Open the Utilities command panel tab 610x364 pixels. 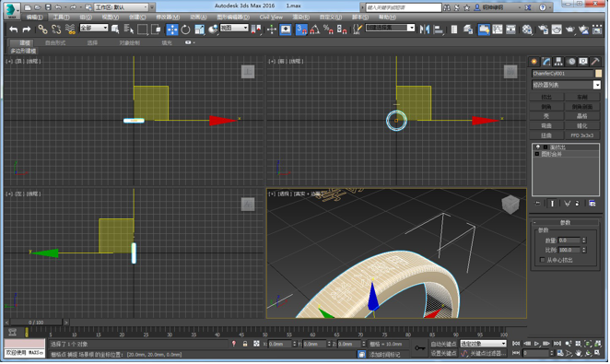click(595, 62)
